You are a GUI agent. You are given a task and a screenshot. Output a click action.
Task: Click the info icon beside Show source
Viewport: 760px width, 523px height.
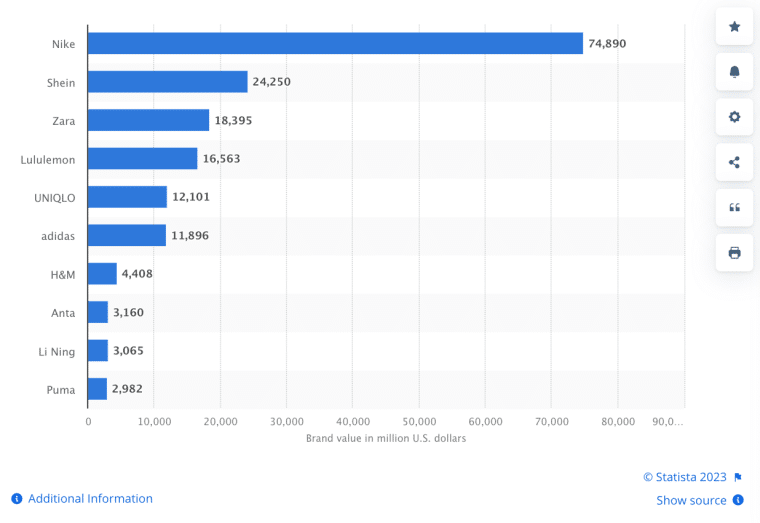(x=738, y=500)
